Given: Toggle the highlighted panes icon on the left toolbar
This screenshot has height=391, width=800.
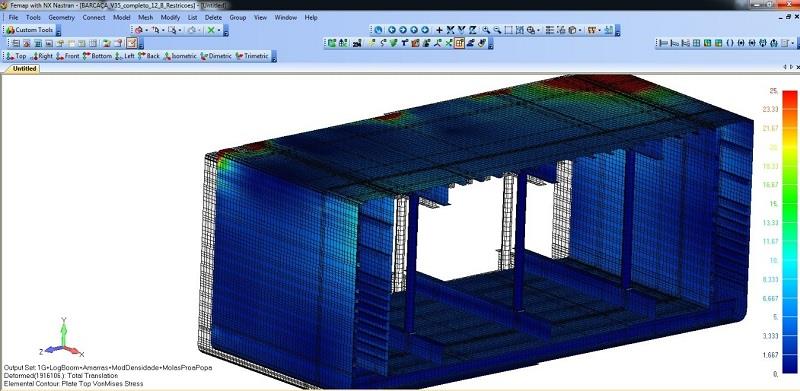Looking at the screenshot, I should click(x=132, y=43).
